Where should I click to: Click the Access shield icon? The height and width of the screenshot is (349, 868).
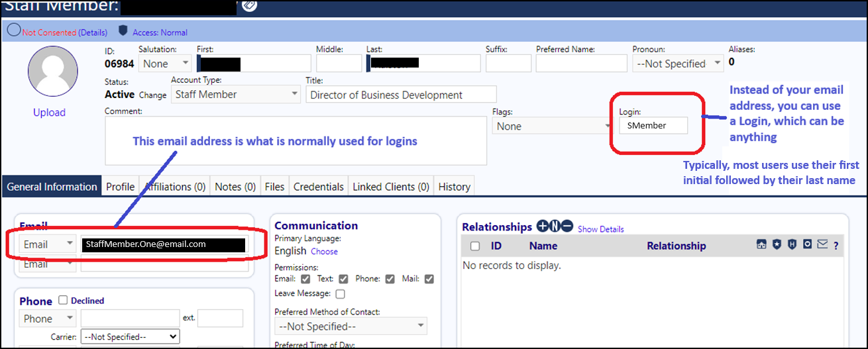pos(123,30)
